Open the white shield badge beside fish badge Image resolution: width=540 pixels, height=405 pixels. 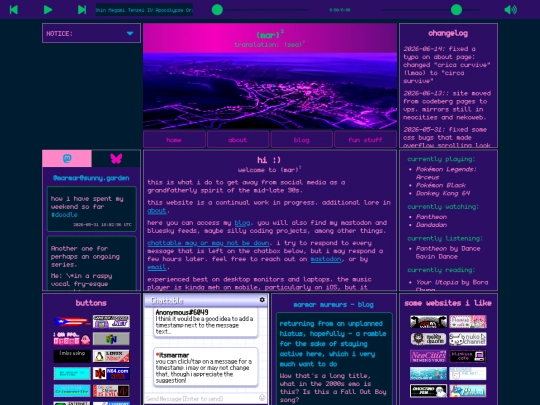click(468, 373)
